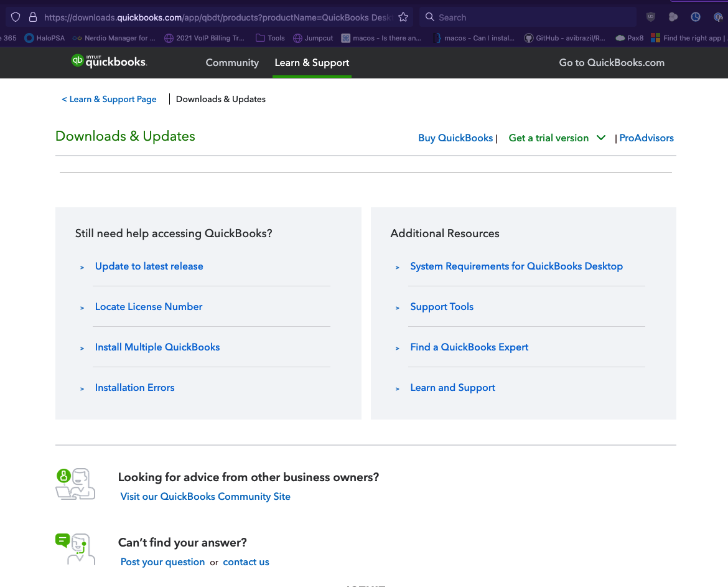Open the Tools bookmarks folder
Image resolution: width=728 pixels, height=587 pixels.
point(270,38)
